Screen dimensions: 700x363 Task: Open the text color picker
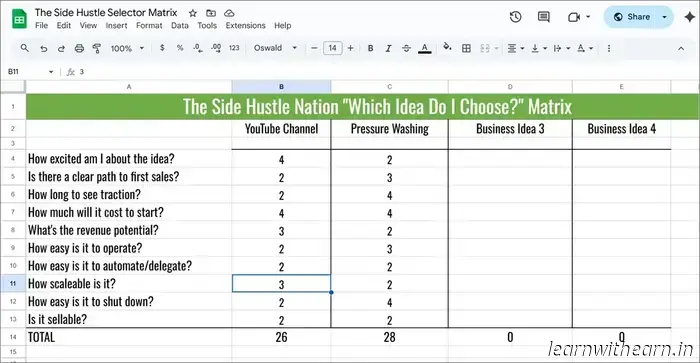coord(425,48)
